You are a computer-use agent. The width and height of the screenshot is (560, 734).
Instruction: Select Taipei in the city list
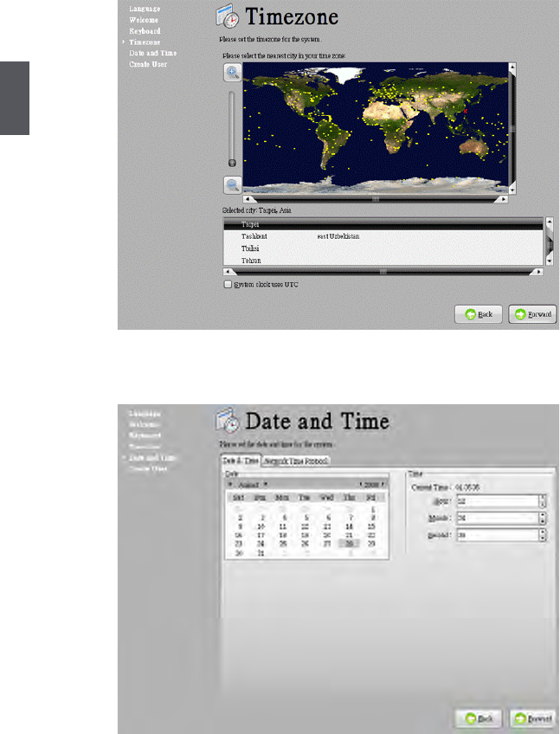[x=383, y=224]
